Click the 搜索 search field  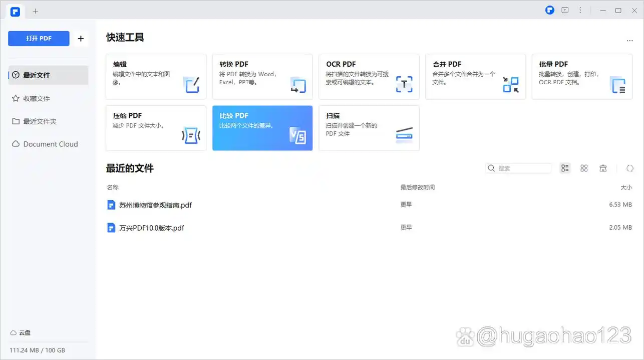[x=522, y=168]
